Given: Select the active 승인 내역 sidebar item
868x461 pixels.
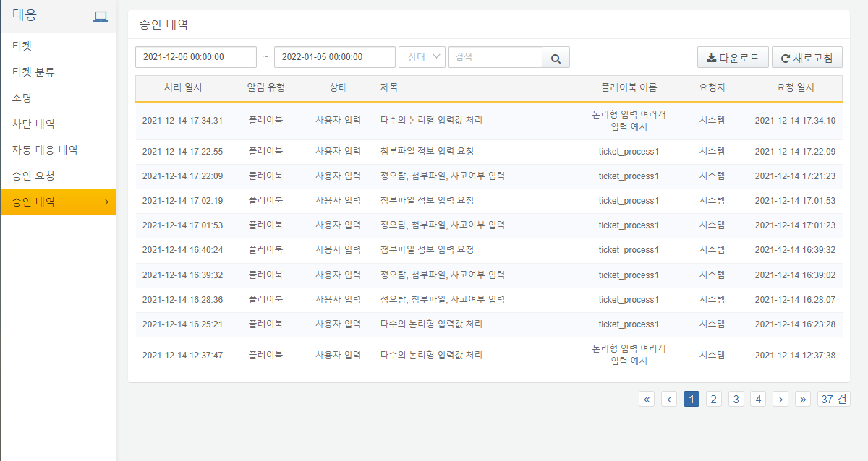Looking at the screenshot, I should 58,202.
